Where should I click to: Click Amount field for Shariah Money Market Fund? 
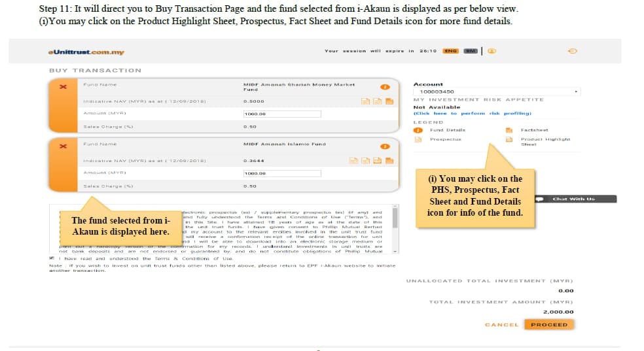pos(281,114)
